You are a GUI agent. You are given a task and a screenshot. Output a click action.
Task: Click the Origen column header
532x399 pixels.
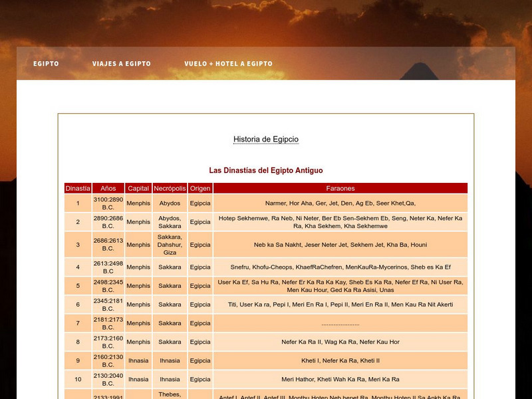pyautogui.click(x=200, y=188)
